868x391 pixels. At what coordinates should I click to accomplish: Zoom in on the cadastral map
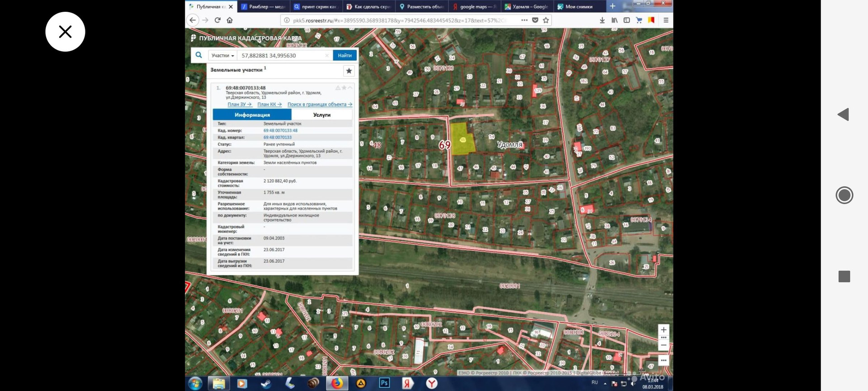663,330
